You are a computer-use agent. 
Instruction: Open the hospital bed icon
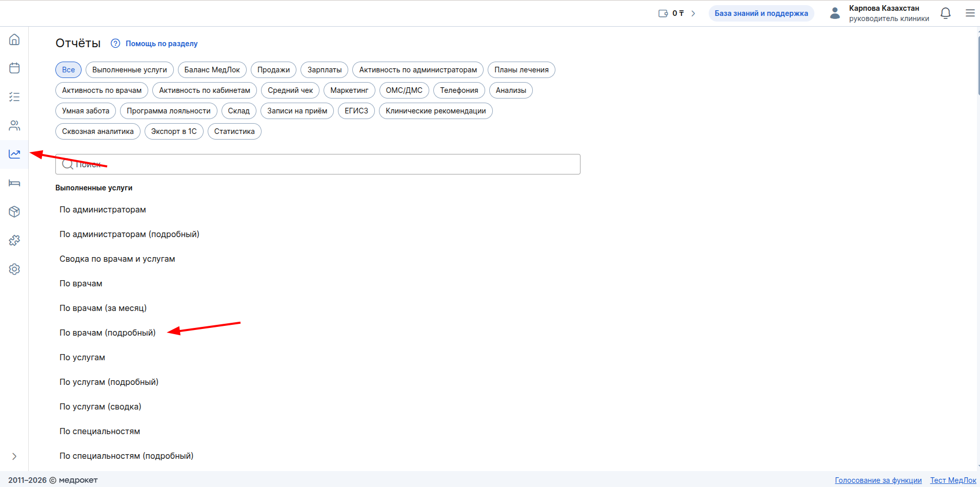(14, 183)
